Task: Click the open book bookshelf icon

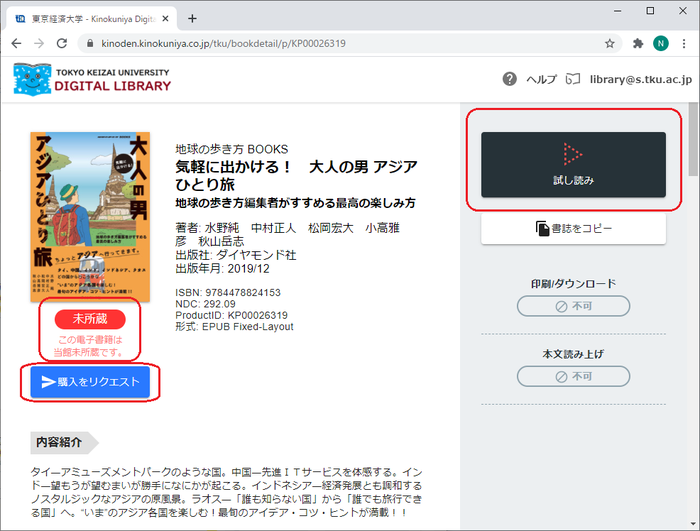Action: (573, 79)
